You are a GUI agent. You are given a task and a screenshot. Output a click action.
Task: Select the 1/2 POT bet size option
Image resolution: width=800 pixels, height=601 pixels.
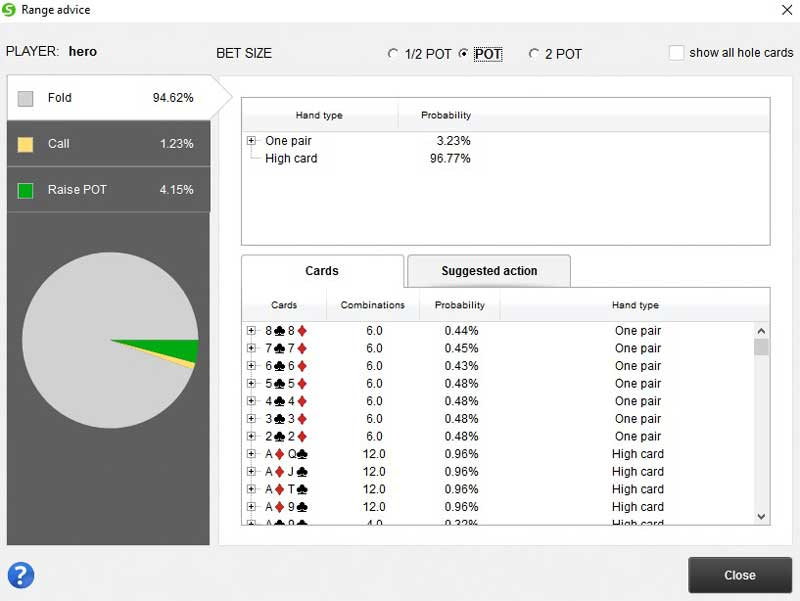(394, 54)
